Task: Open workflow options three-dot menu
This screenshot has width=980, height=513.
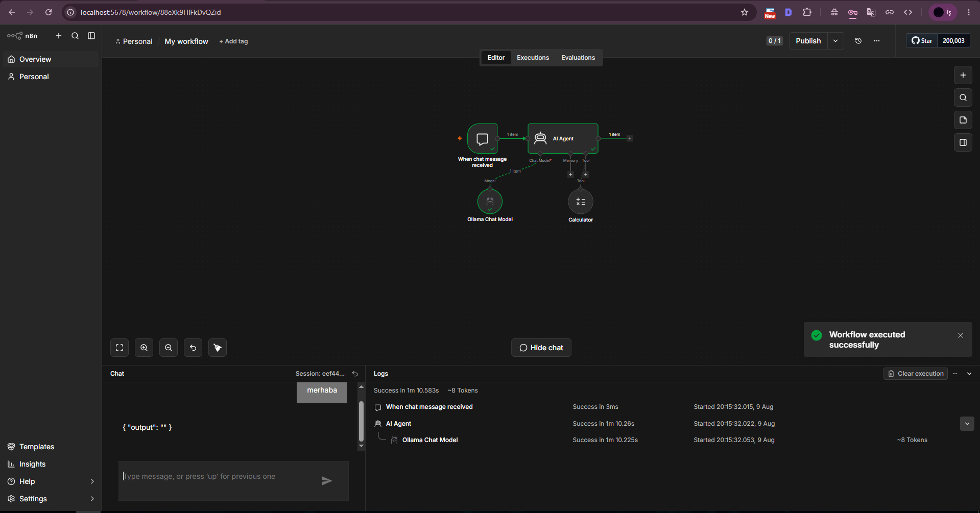Action: [877, 41]
